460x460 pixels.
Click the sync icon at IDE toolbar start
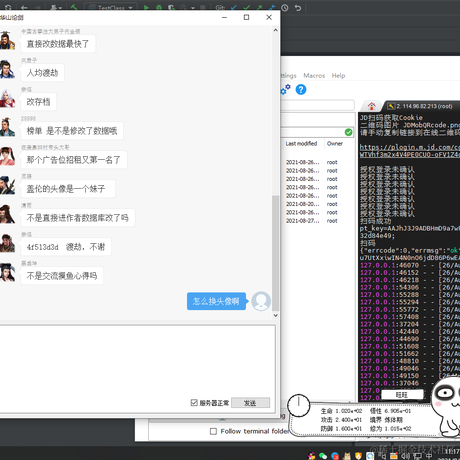coord(8,7)
